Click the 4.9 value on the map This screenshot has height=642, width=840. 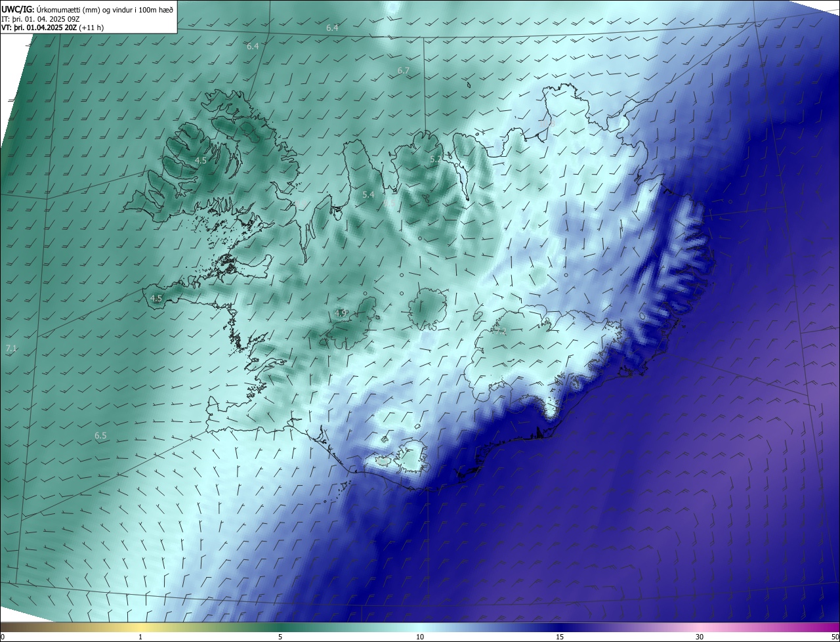[x=341, y=313]
